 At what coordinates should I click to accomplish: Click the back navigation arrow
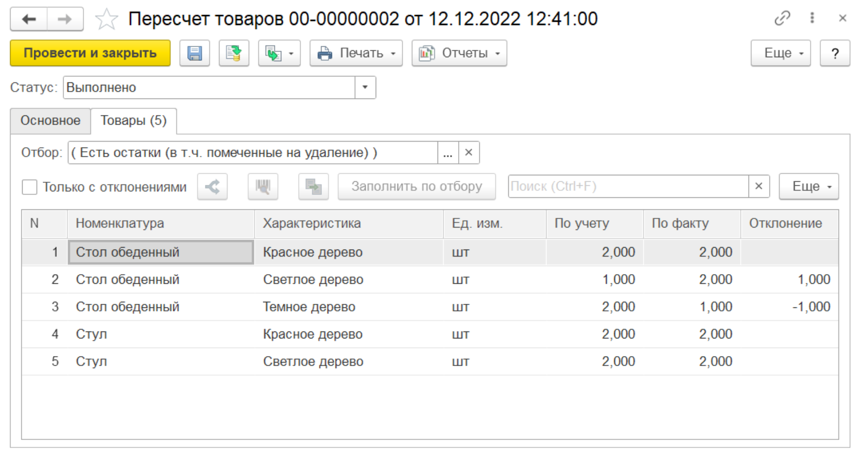click(x=29, y=20)
